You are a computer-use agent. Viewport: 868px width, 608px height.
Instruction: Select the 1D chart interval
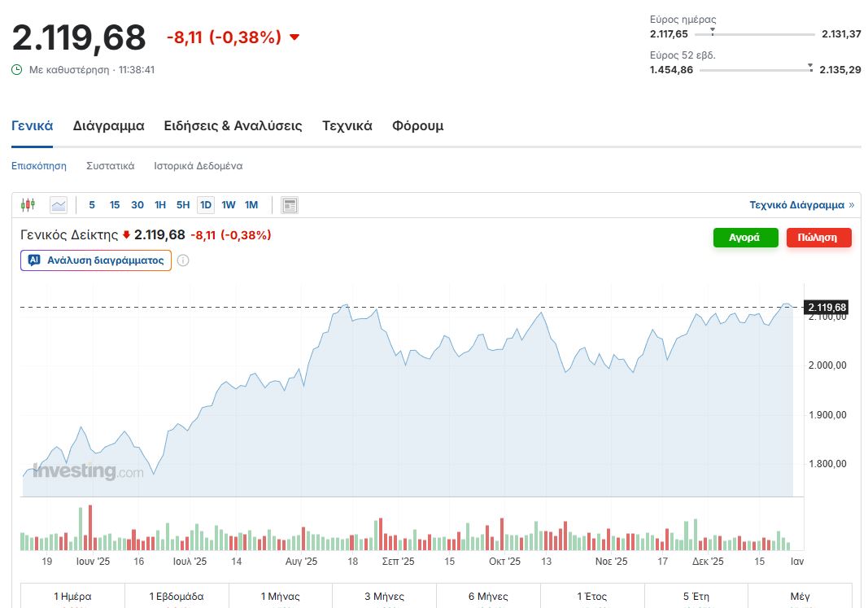tap(206, 205)
